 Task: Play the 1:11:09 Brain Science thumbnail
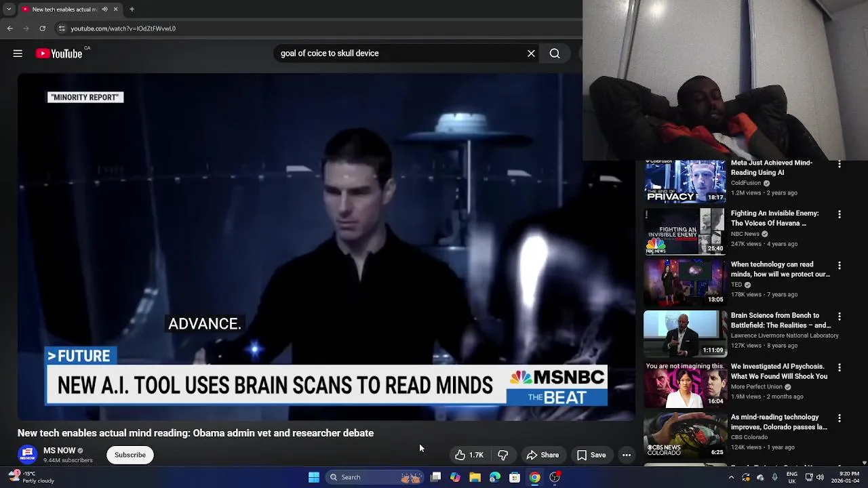pos(685,333)
